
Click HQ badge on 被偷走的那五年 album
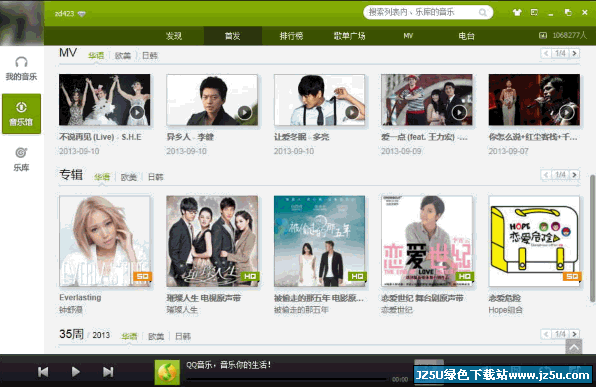point(357,276)
